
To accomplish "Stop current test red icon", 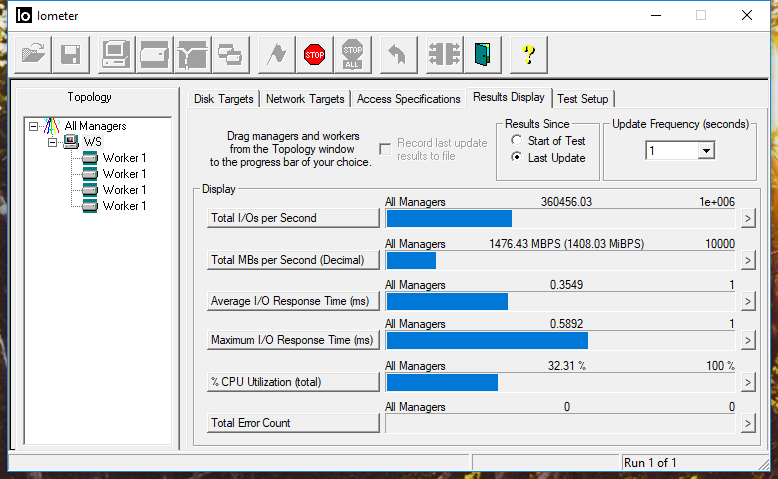I will click(x=315, y=55).
